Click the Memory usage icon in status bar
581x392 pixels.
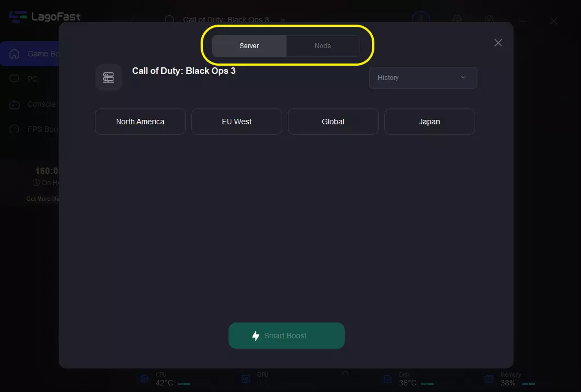coord(489,379)
